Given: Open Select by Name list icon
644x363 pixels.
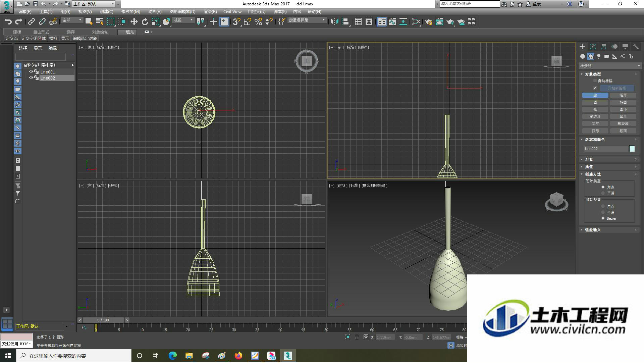Looking at the screenshot, I should 100,22.
